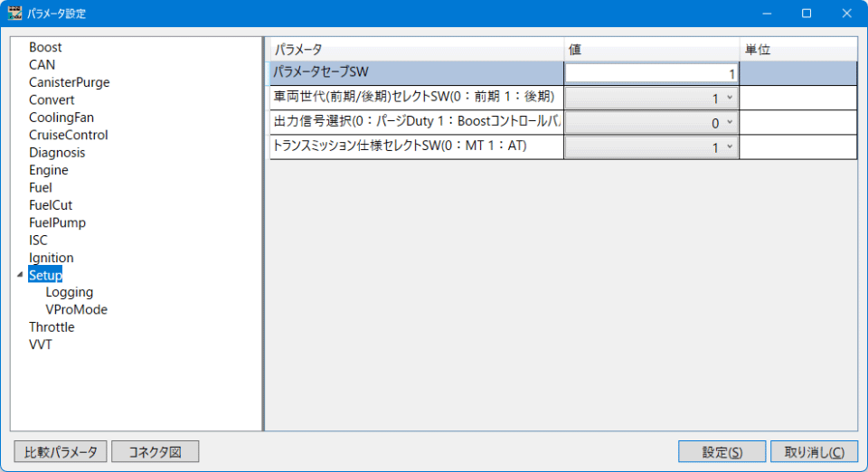The width and height of the screenshot is (868, 472).
Task: Click the パラメータセーブSW value field
Action: (651, 73)
